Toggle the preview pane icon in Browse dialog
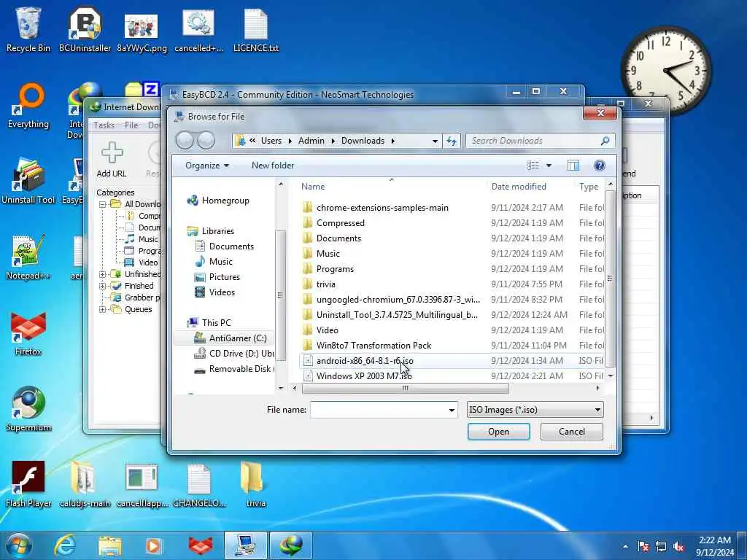 tap(573, 166)
